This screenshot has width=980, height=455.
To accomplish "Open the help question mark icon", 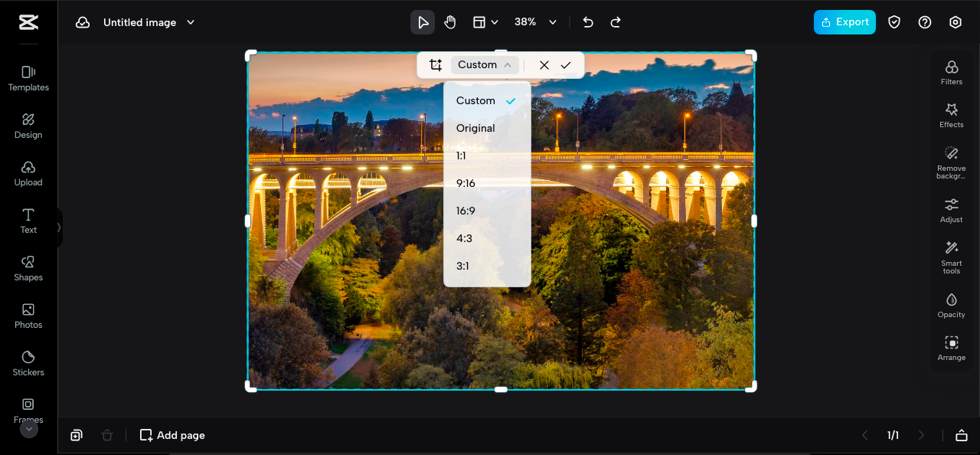I will tap(925, 22).
